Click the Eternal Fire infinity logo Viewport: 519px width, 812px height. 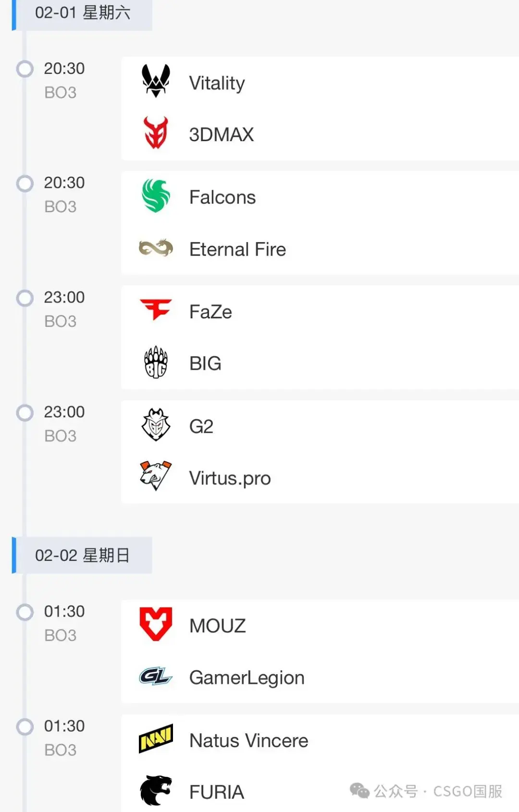coord(156,248)
